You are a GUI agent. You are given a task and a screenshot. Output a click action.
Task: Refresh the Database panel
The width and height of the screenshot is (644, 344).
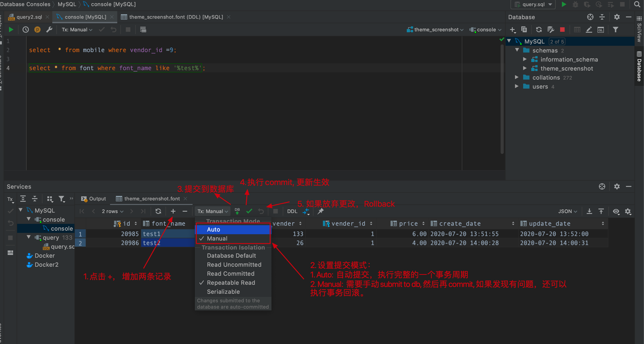539,30
